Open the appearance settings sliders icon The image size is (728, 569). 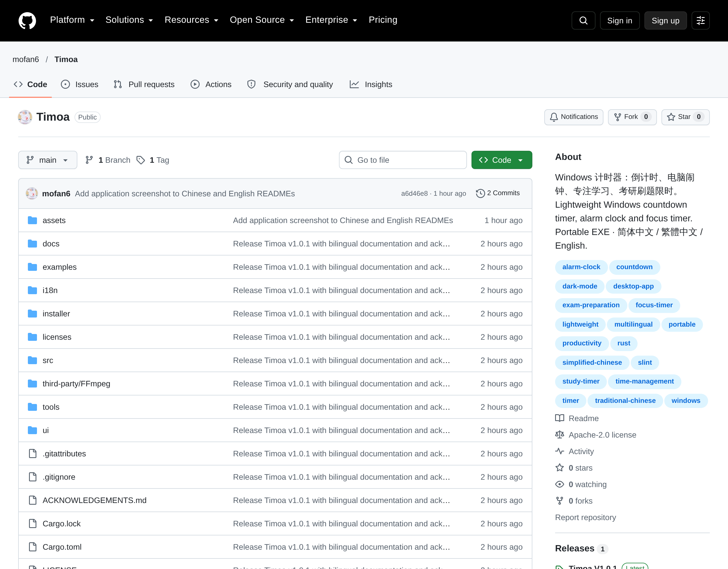tap(701, 21)
